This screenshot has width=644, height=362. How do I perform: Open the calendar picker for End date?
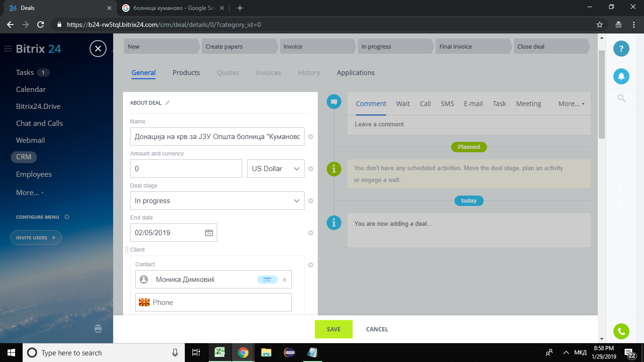pos(209,233)
